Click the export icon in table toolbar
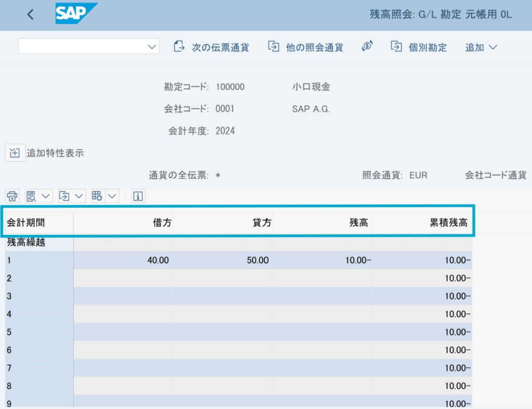532x409 pixels. tap(64, 196)
